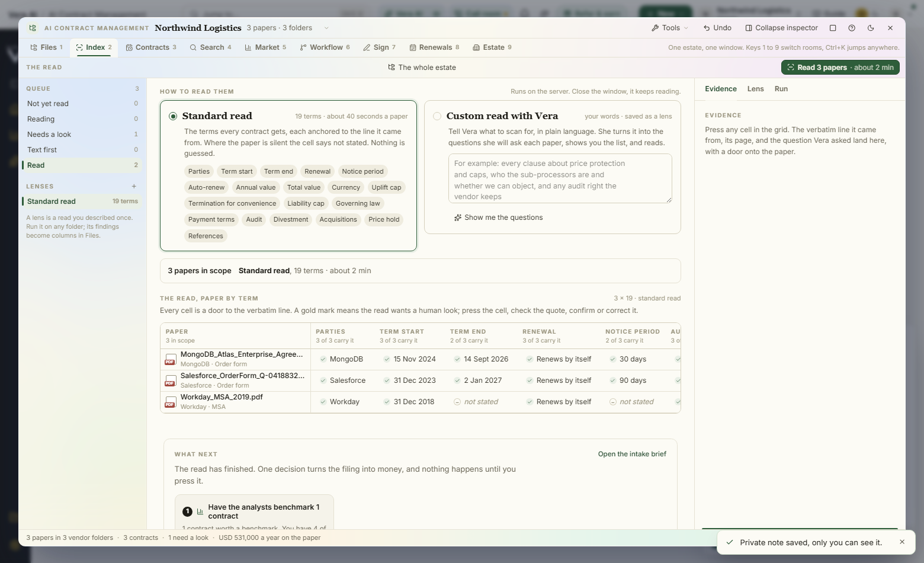Screen dimensions: 924x563
Task: Click the PDF icon for Workday_MSA_2019.pdf
Action: click(x=170, y=402)
